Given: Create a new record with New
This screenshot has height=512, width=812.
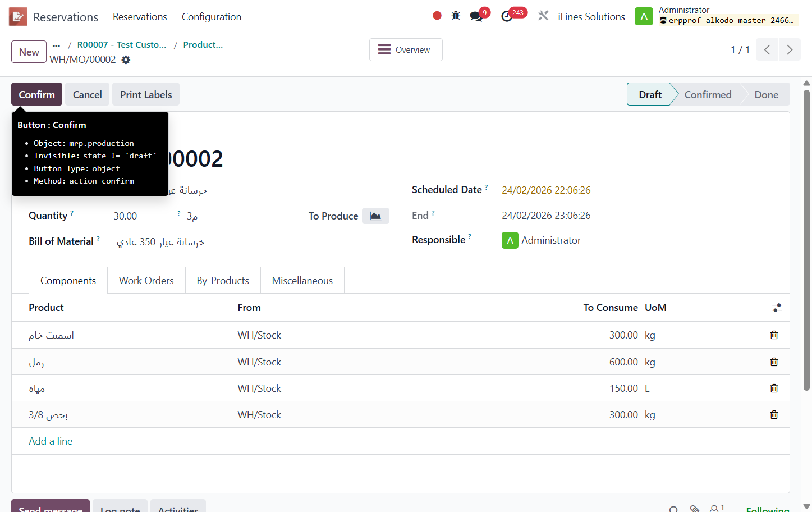Looking at the screenshot, I should pyautogui.click(x=29, y=52).
